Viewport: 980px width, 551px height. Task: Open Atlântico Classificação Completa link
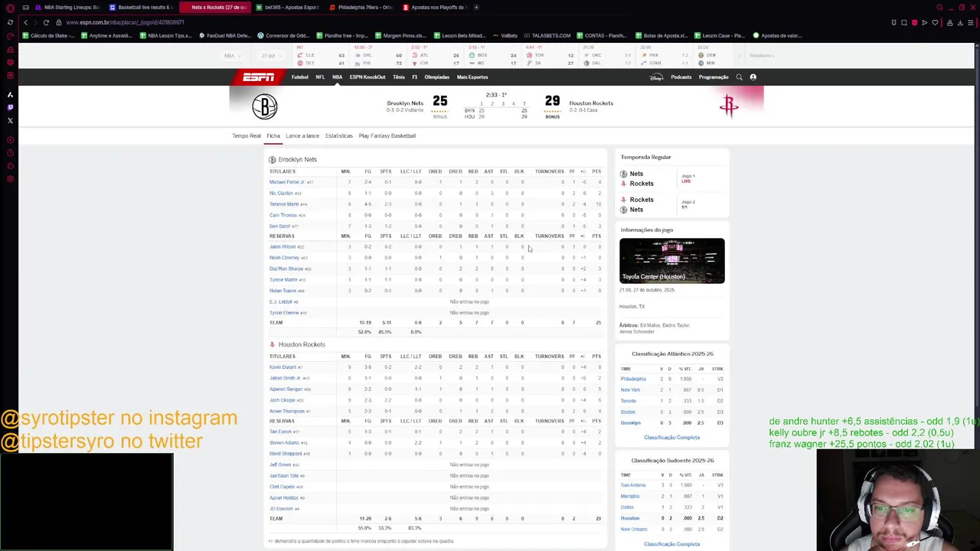671,438
